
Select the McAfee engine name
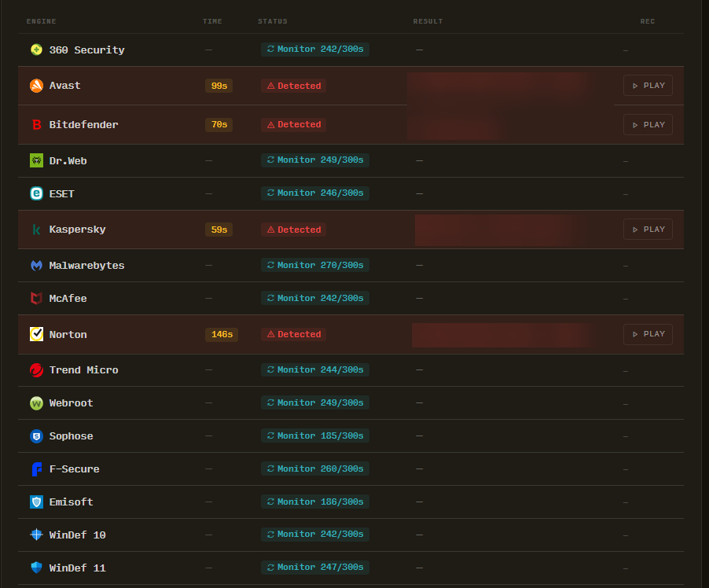tap(68, 299)
